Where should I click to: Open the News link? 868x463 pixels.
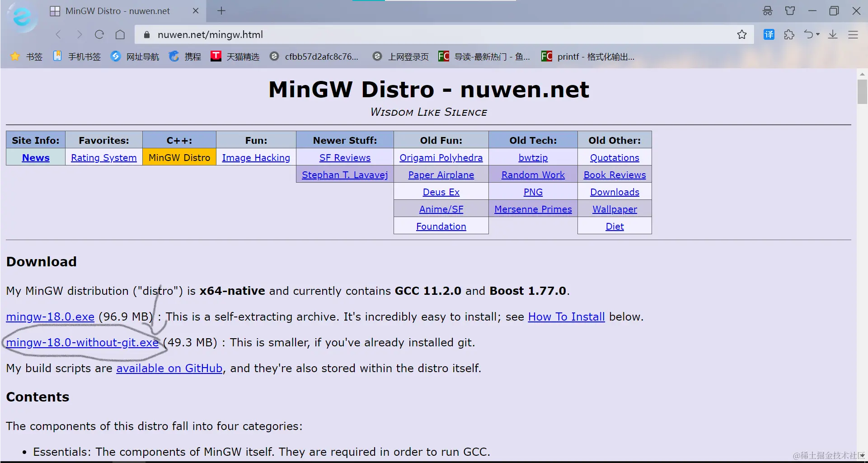click(36, 158)
